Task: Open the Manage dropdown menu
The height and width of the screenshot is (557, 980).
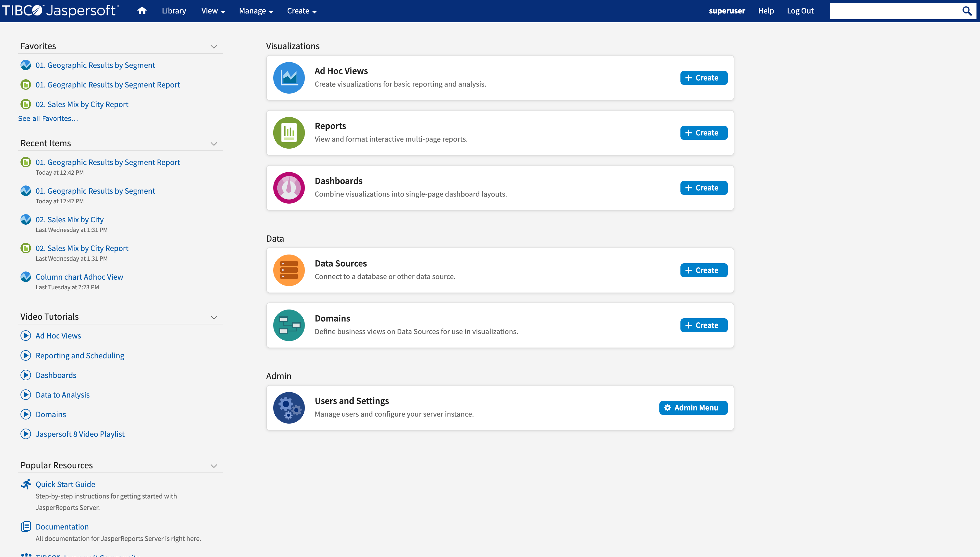Action: 256,11
